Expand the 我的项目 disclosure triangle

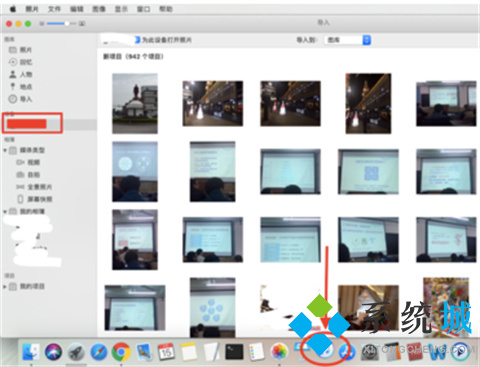tap(5, 286)
